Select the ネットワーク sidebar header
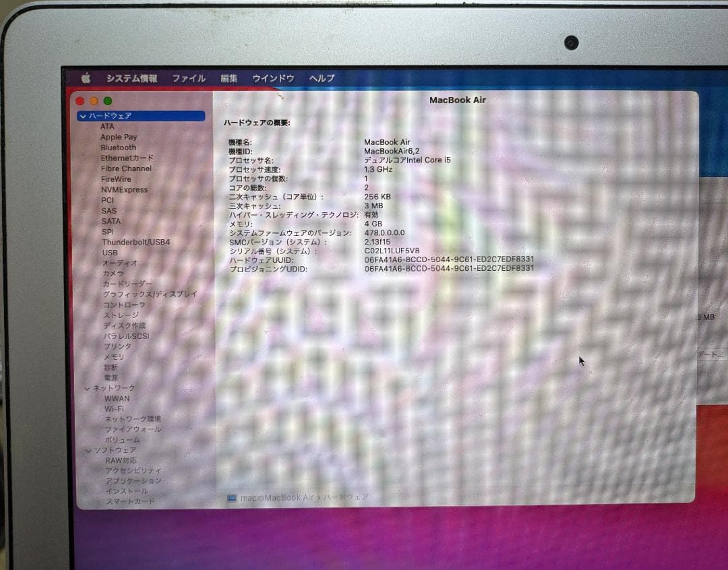 click(x=114, y=388)
